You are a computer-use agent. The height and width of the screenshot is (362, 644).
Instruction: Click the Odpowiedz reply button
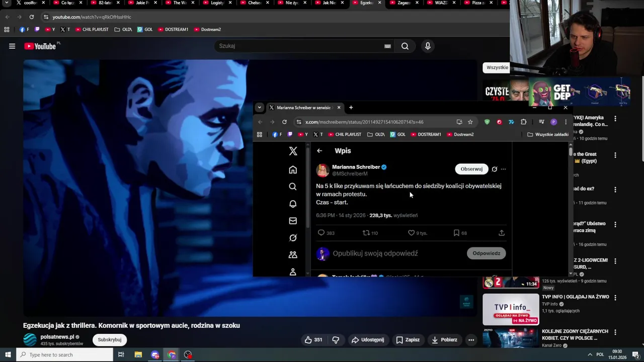(486, 253)
